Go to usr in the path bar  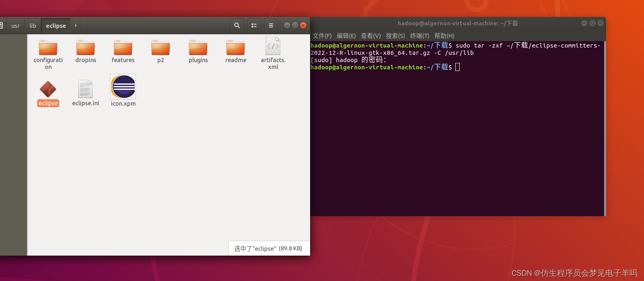pyautogui.click(x=15, y=26)
